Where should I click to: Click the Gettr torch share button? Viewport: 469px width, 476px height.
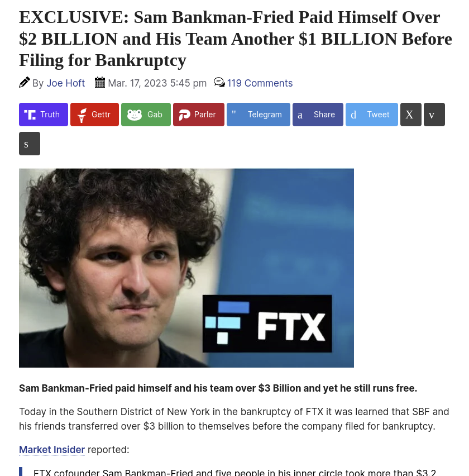pyautogui.click(x=95, y=115)
